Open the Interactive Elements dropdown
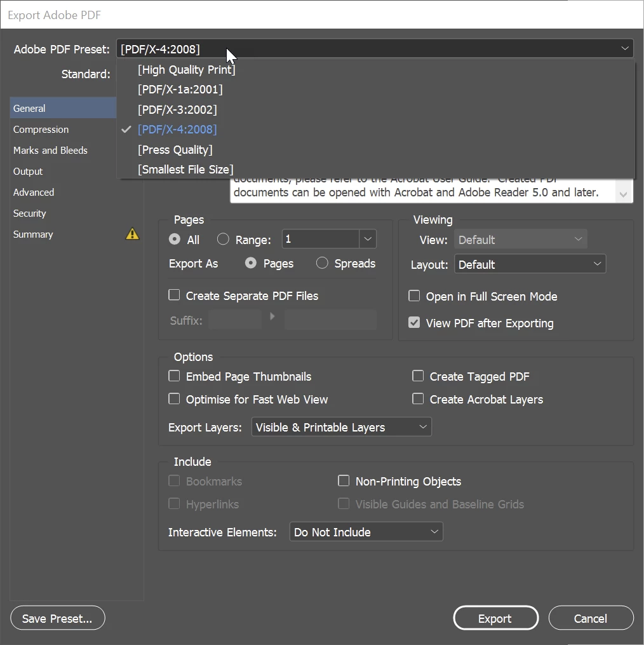This screenshot has width=644, height=645. coord(366,532)
